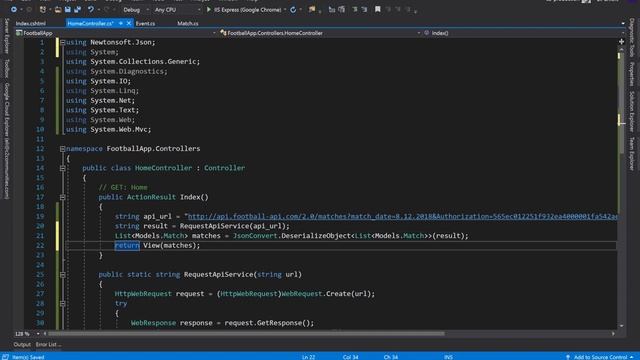The height and width of the screenshot is (360, 640).
Task: Switch to the Match.cs tab
Action: 188,23
